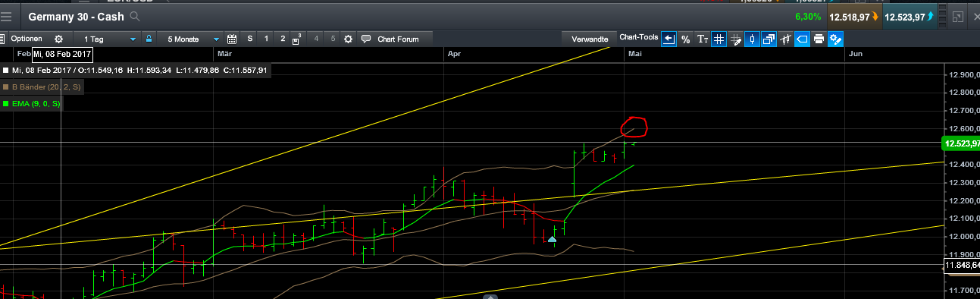Click the cyan triangle marker on chart
This screenshot has height=299, width=980.
553,240
